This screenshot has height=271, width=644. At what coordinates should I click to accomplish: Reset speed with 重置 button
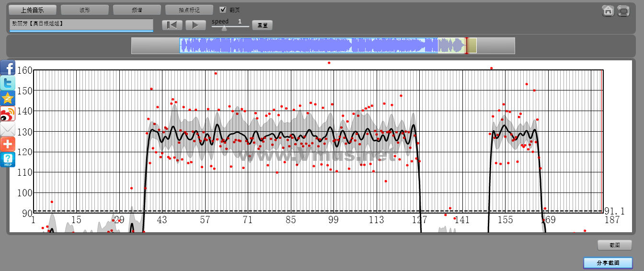click(262, 25)
